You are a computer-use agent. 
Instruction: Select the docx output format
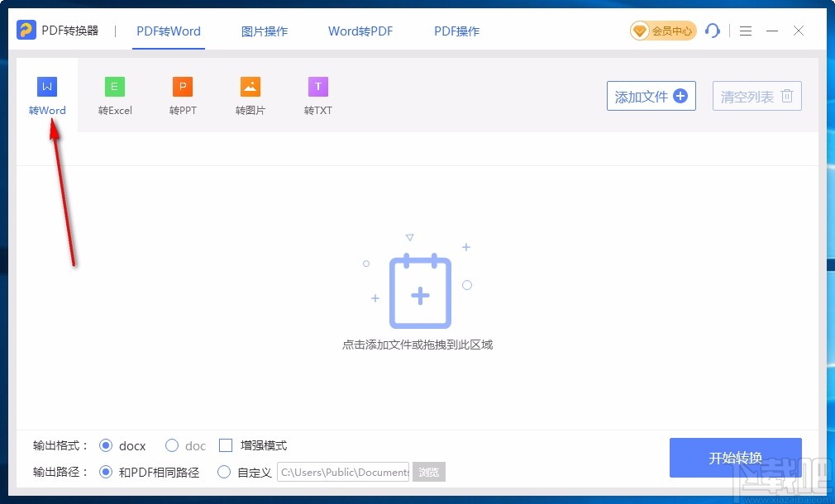point(106,445)
